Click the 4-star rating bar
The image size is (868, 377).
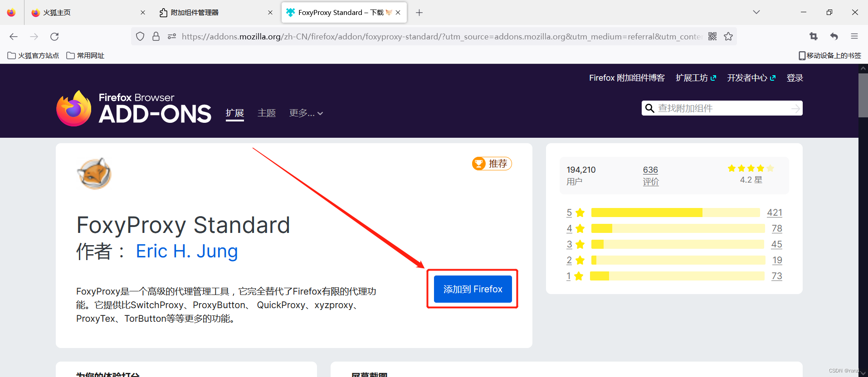[678, 228]
